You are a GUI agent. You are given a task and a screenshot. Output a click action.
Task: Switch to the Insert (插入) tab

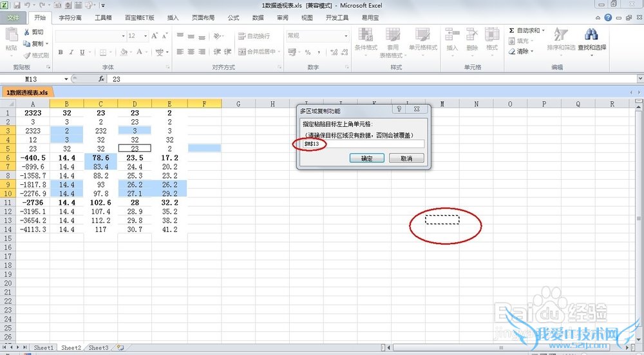click(x=173, y=17)
